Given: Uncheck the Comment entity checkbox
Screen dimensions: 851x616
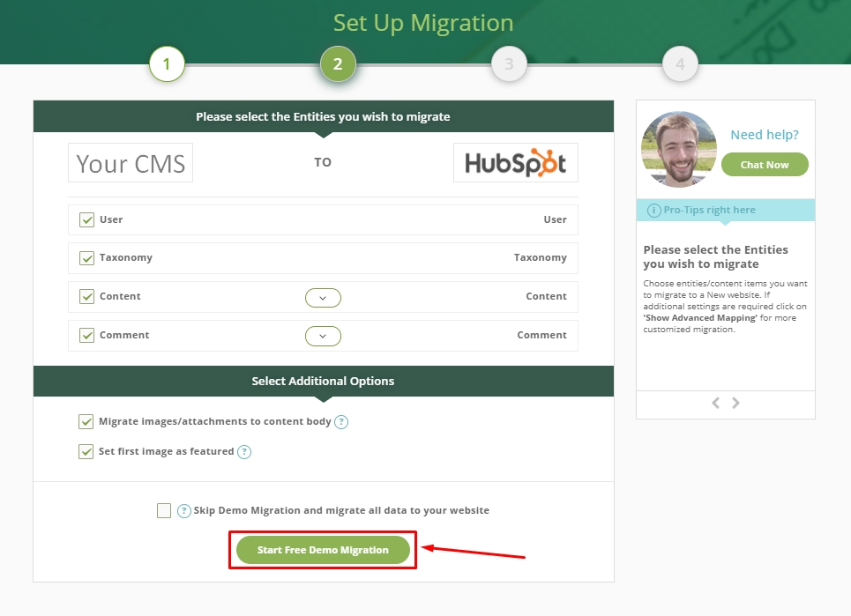Looking at the screenshot, I should tap(86, 335).
